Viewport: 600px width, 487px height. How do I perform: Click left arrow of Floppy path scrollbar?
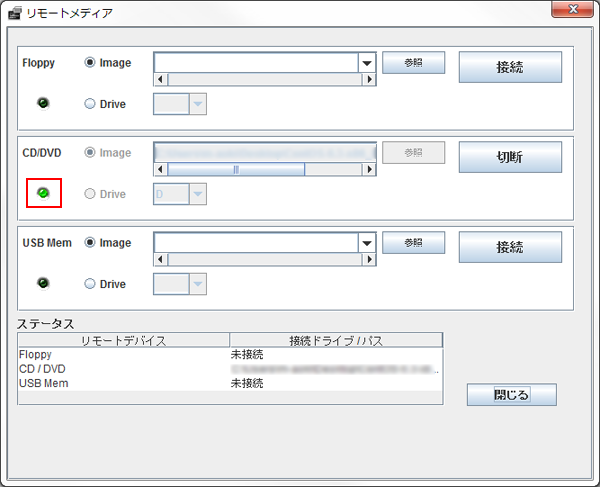[x=161, y=80]
